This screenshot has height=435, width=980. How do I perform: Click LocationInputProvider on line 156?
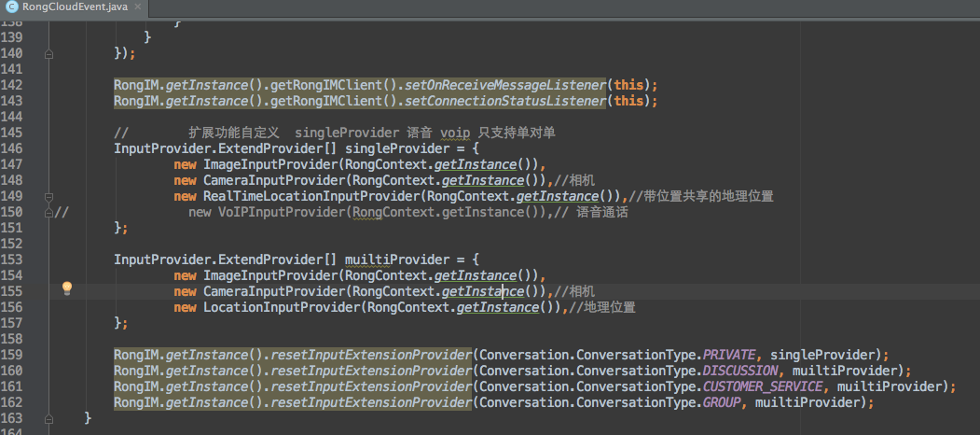[282, 307]
